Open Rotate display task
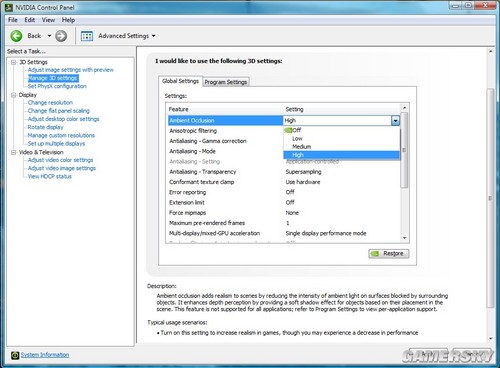This screenshot has height=368, width=500. (45, 127)
